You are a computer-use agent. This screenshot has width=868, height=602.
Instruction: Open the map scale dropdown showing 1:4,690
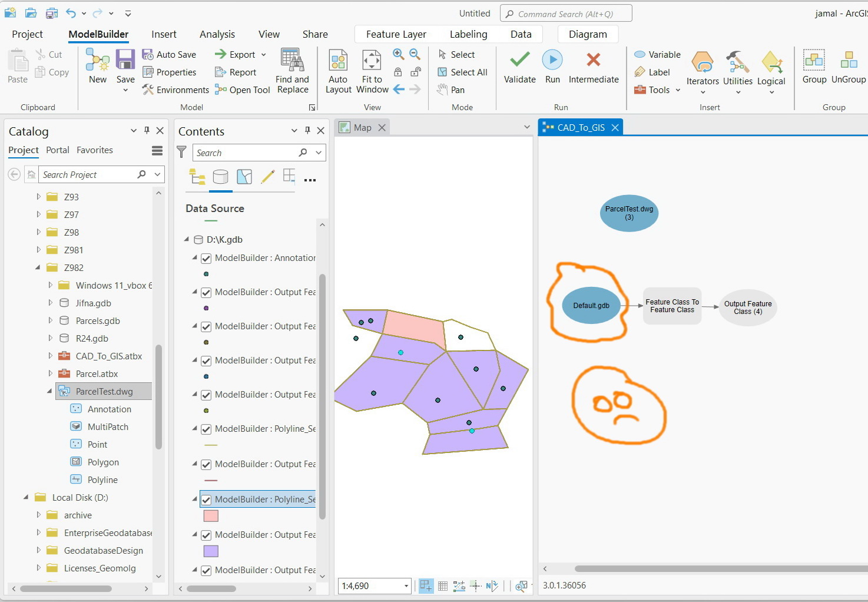(405, 586)
